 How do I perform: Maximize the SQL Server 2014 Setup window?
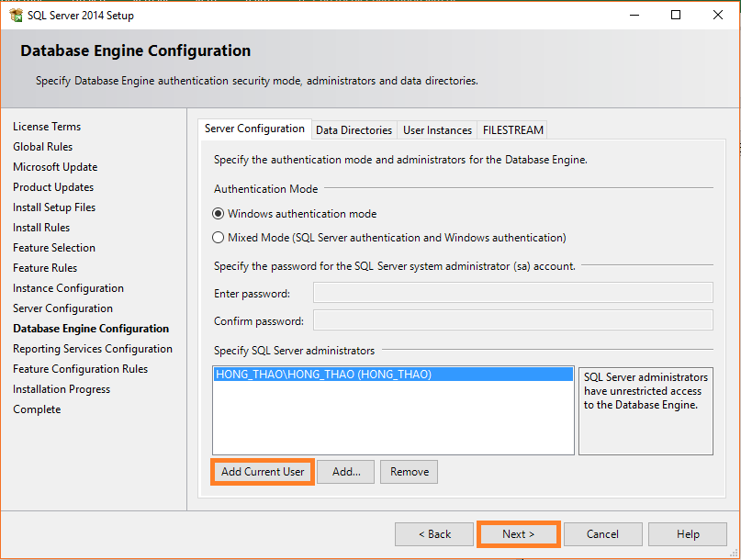pyautogui.click(x=676, y=15)
